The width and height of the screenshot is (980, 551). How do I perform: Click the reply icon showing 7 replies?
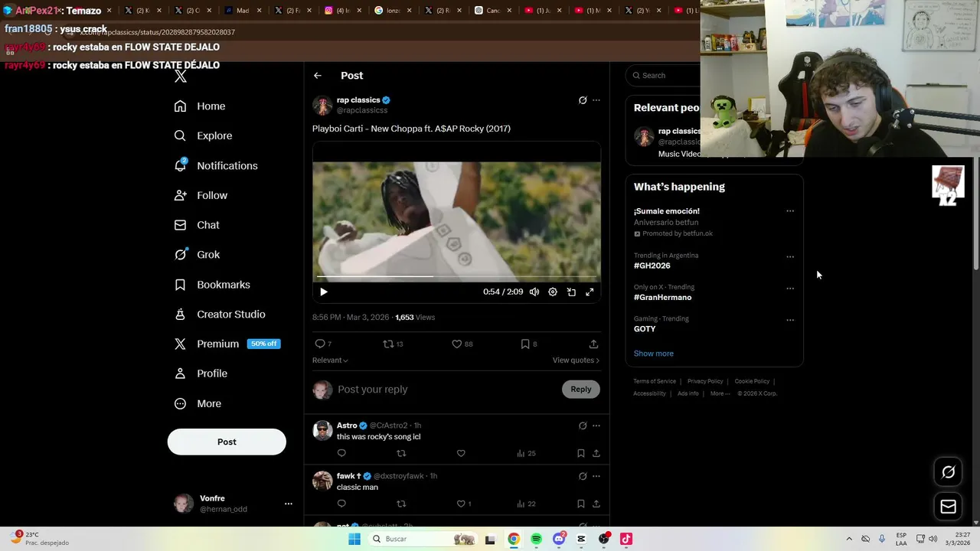coord(323,344)
